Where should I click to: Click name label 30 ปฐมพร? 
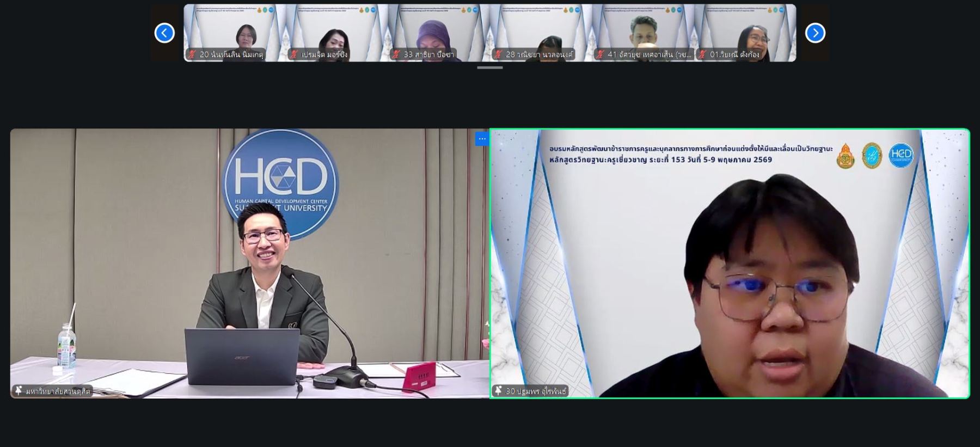coord(536,391)
